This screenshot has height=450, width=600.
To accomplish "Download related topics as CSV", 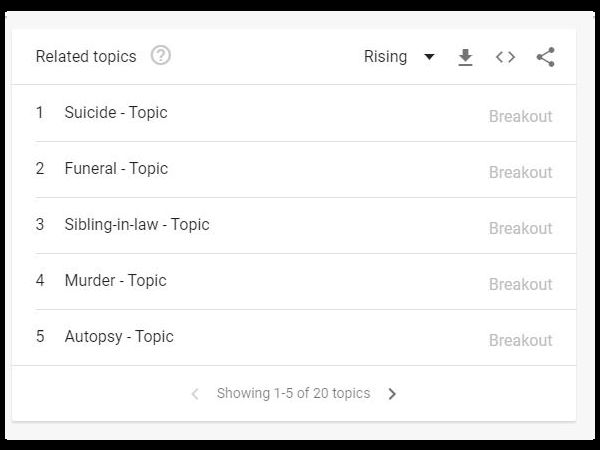I will click(x=465, y=57).
